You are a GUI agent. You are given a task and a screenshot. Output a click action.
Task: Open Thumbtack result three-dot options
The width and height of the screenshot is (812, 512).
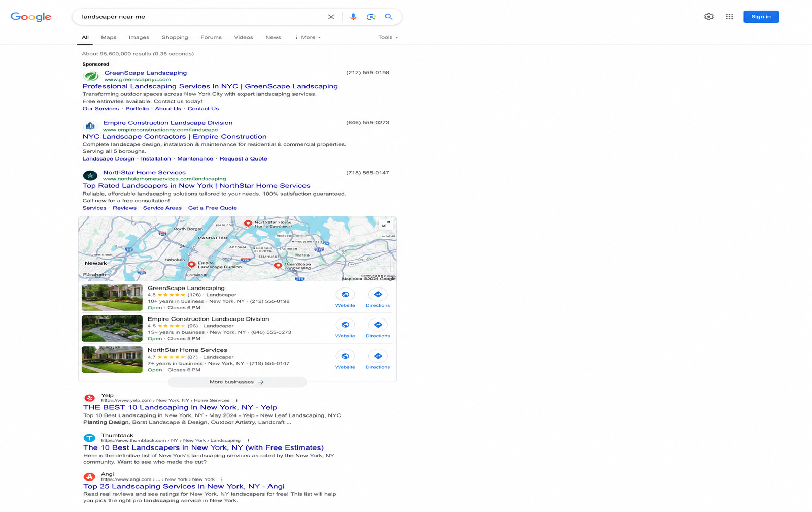(248, 440)
